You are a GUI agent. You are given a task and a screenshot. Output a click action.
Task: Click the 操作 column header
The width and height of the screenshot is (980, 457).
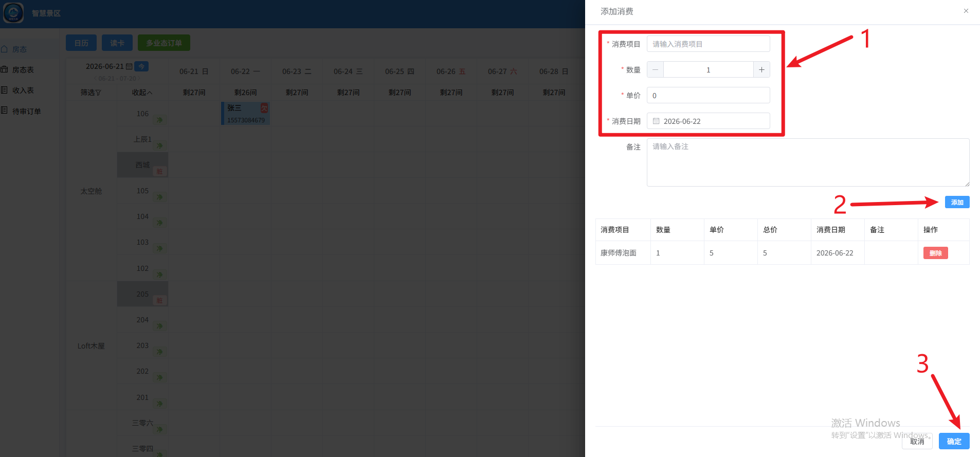(x=943, y=230)
